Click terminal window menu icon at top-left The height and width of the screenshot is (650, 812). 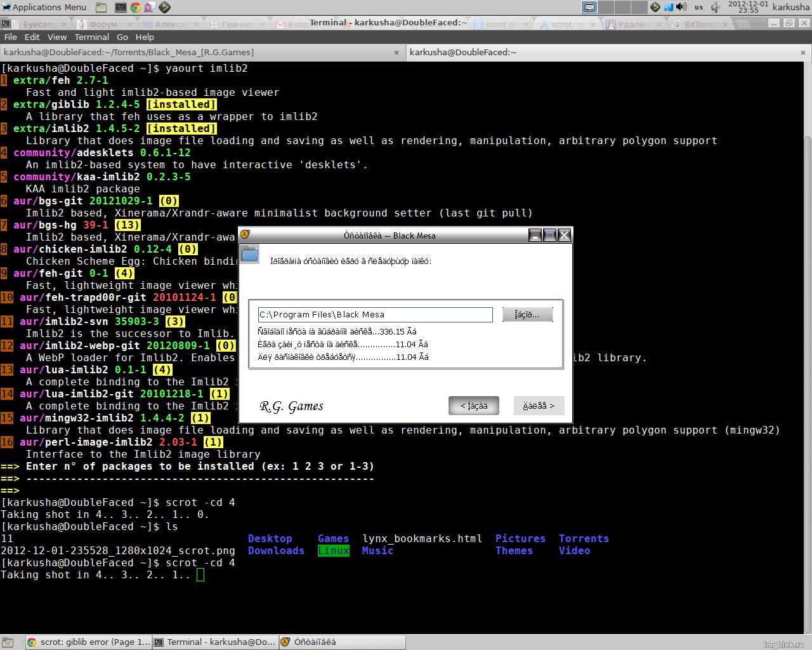tap(6, 23)
